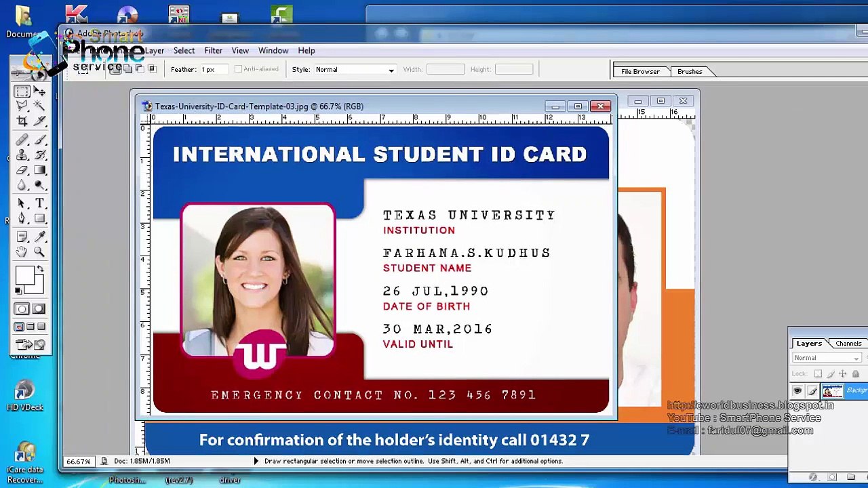Click the Add layer mask button
The image size is (868, 488).
pos(832,477)
